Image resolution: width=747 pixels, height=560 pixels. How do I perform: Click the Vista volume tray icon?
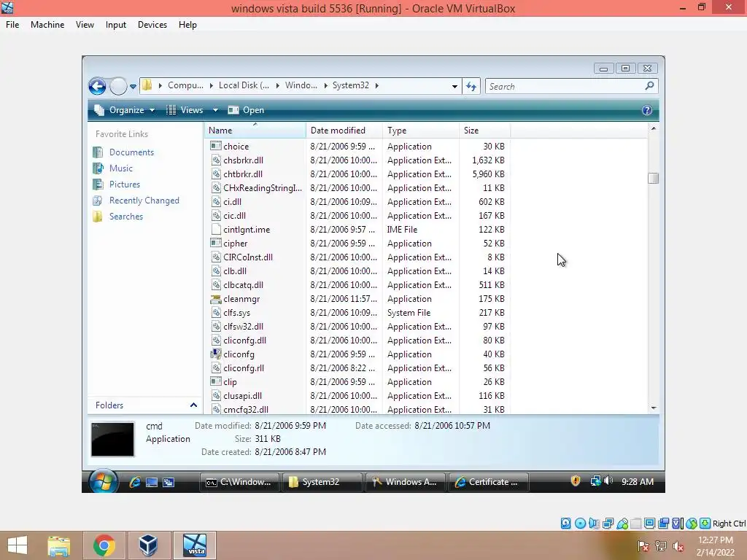tap(608, 481)
